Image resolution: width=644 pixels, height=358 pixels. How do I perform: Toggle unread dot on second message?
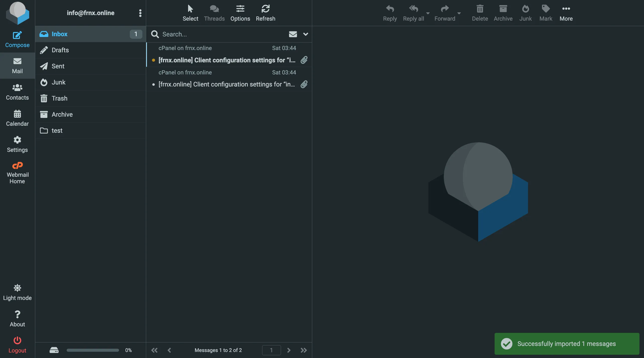pos(153,85)
